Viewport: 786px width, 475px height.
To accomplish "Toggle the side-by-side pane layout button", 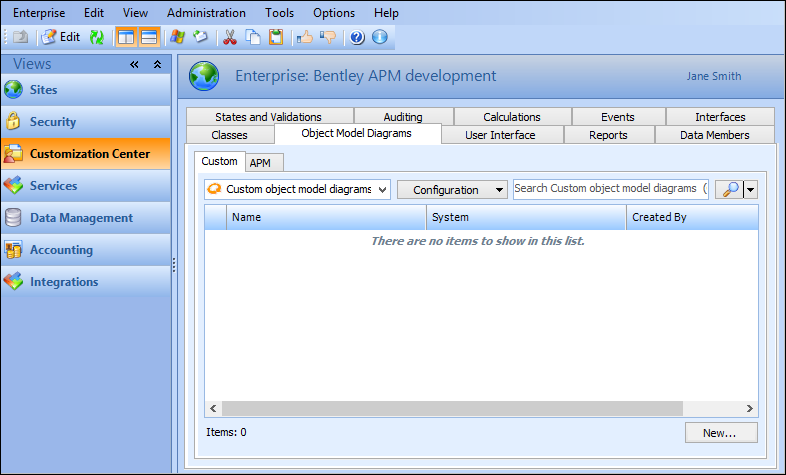I will [126, 37].
